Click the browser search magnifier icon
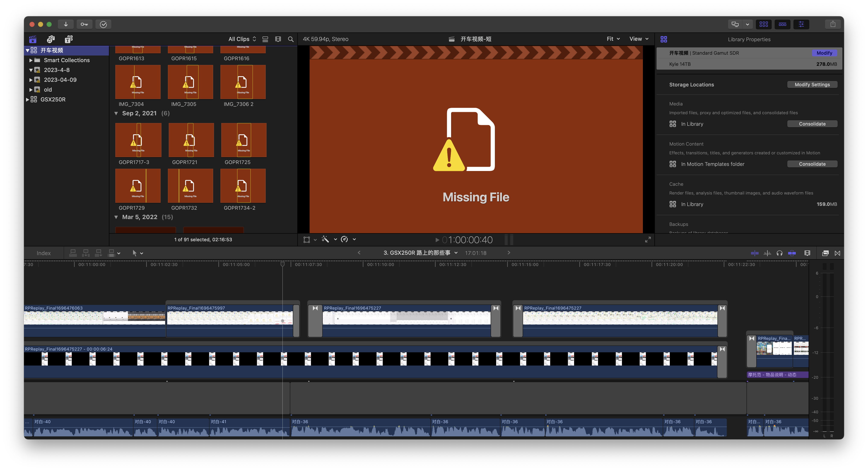The height and width of the screenshot is (471, 868). [x=291, y=39]
